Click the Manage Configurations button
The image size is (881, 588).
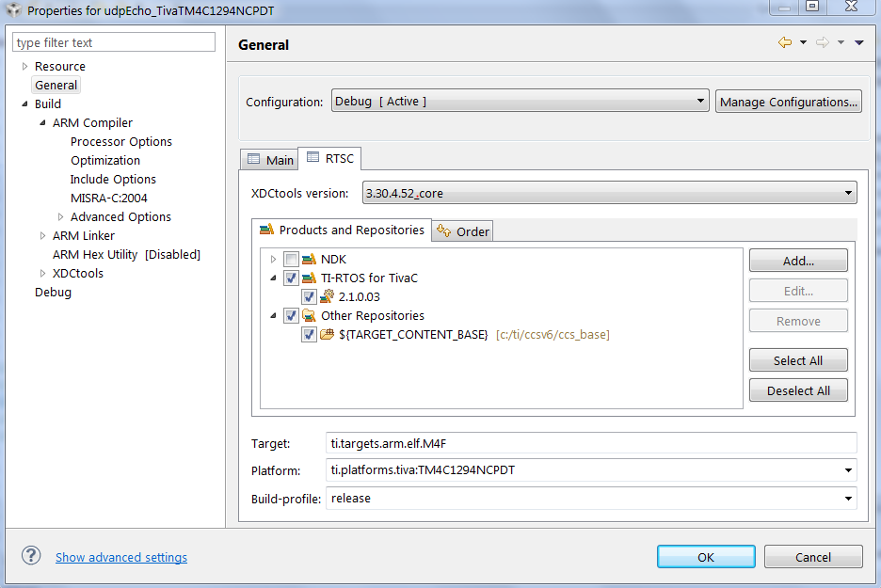789,103
